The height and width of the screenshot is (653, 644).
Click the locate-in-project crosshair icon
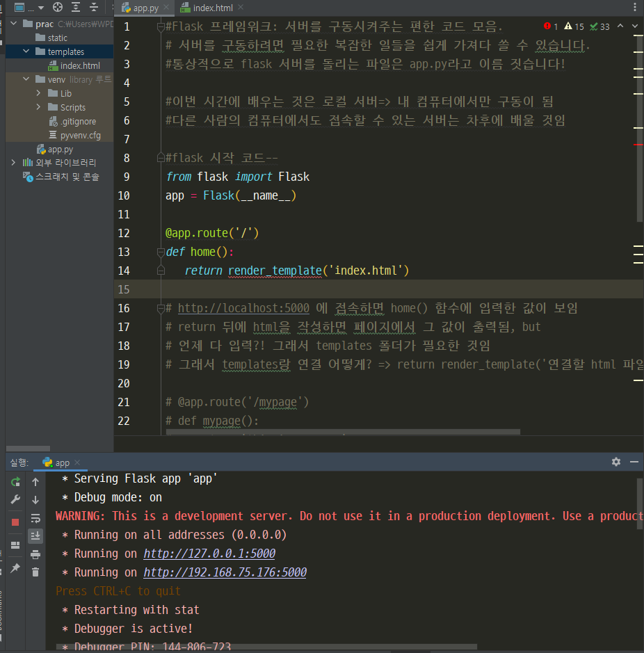click(58, 7)
